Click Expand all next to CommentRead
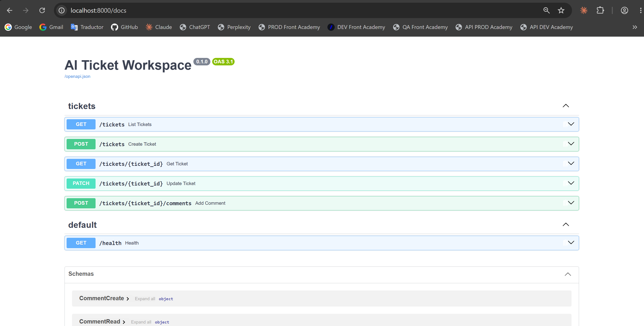The height and width of the screenshot is (326, 644). coord(141,322)
